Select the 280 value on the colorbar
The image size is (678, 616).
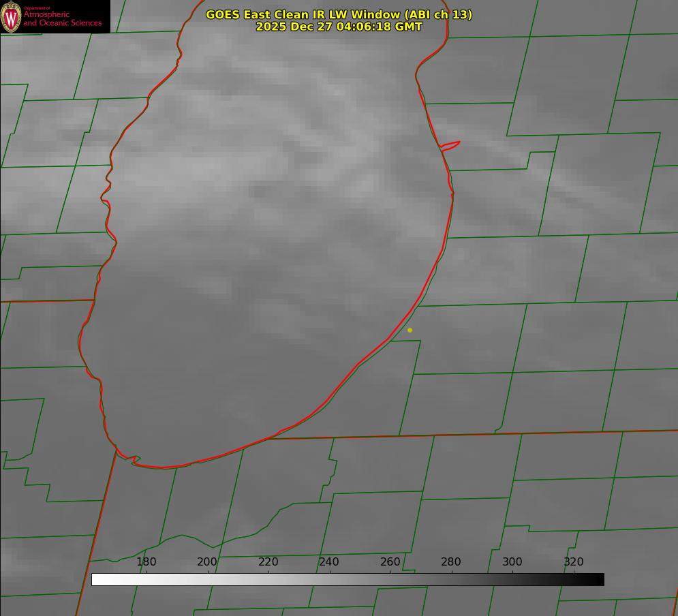(x=451, y=561)
